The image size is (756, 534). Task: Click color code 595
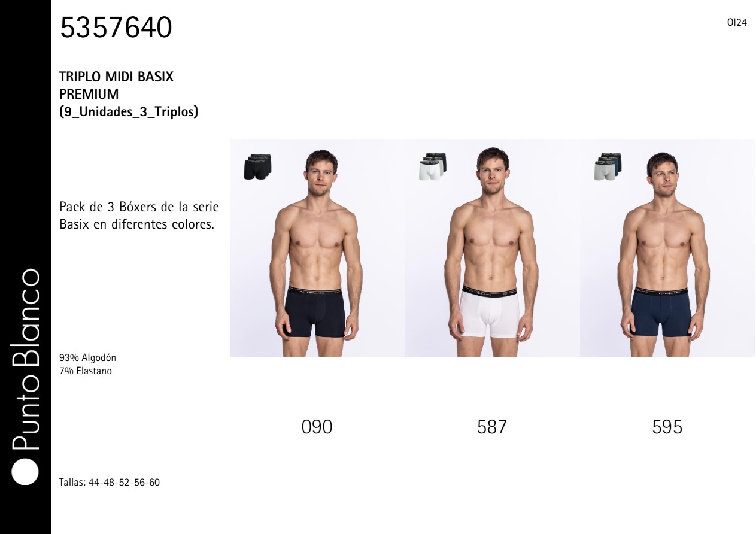pyautogui.click(x=667, y=427)
